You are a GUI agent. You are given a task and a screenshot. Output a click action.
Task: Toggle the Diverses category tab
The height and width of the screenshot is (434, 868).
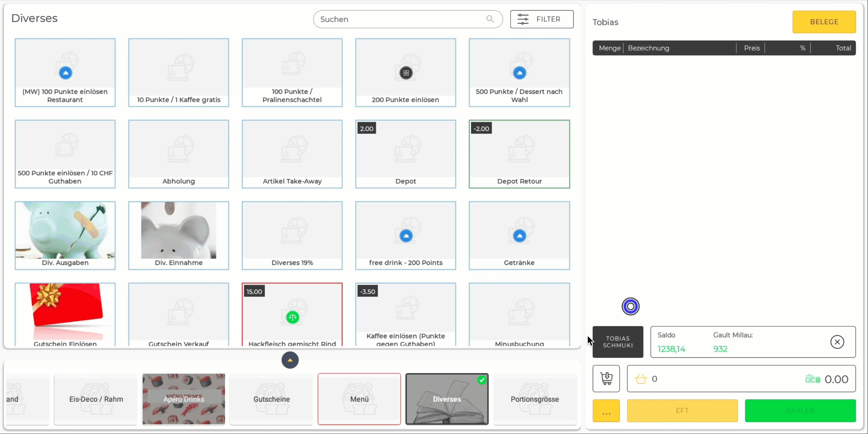[x=447, y=399]
